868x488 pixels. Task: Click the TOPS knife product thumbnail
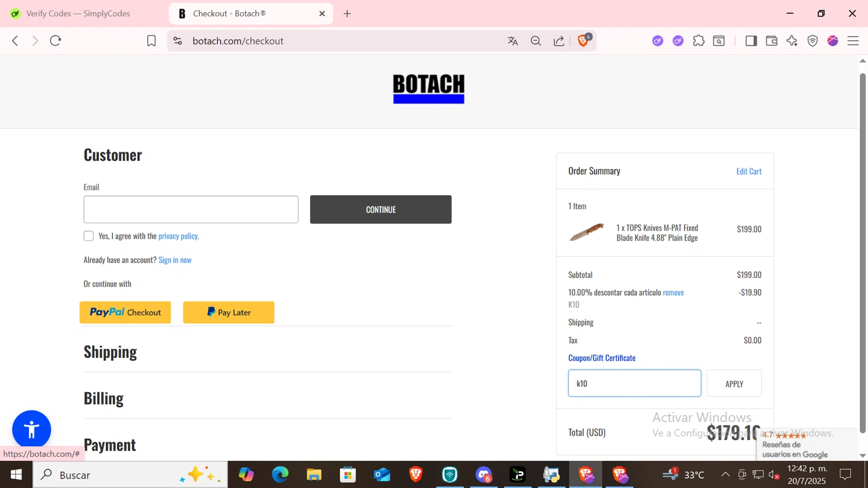587,232
